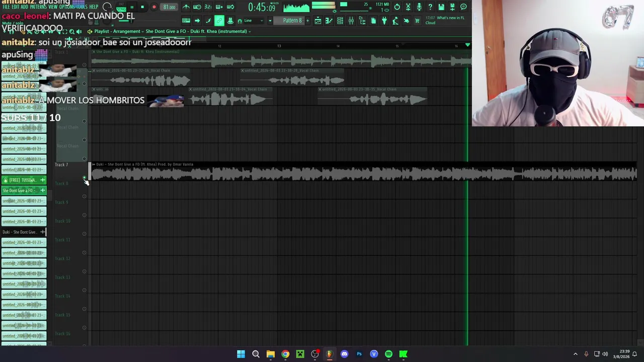644x362 pixels.
Task: Stop playback in the transport bar
Action: 142,7
